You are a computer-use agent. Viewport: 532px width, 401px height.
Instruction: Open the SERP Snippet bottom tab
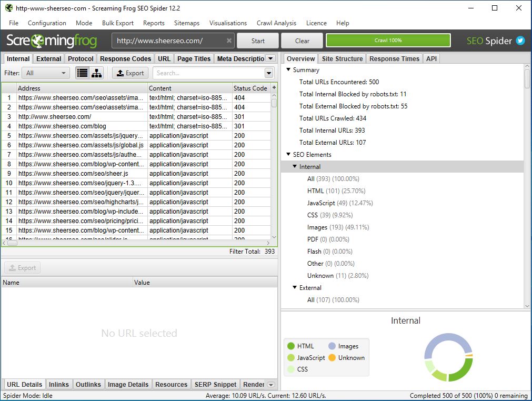tap(215, 384)
